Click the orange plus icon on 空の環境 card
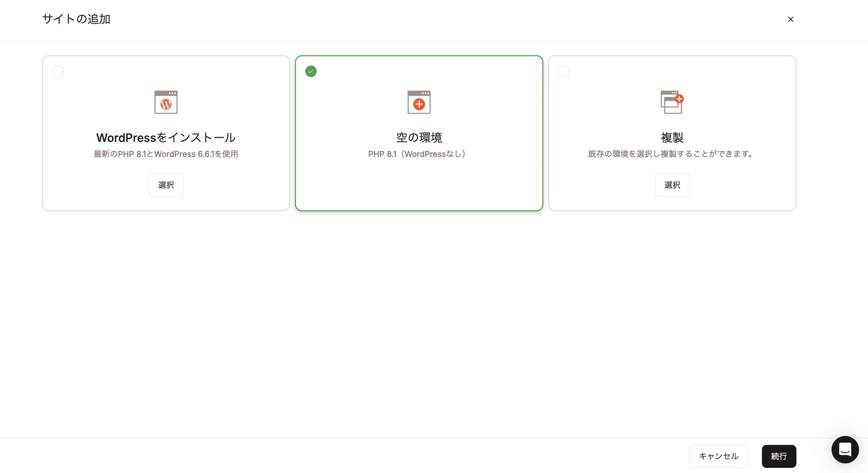Screen dimensions: 868x473 click(x=419, y=104)
